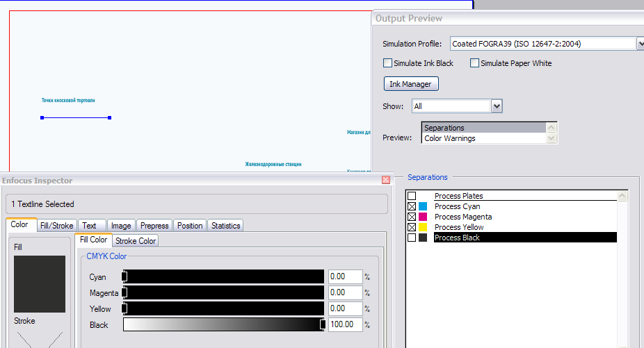Click the yellow color swatch icon
This screenshot has width=644, height=348.
coord(423,227)
